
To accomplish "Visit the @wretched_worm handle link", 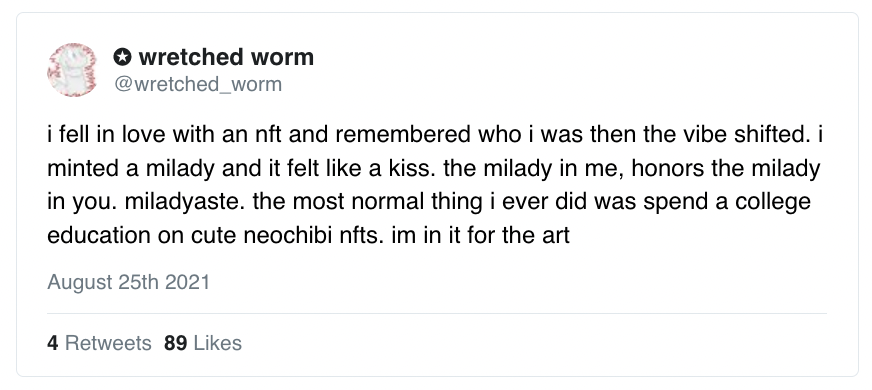I will [x=198, y=85].
